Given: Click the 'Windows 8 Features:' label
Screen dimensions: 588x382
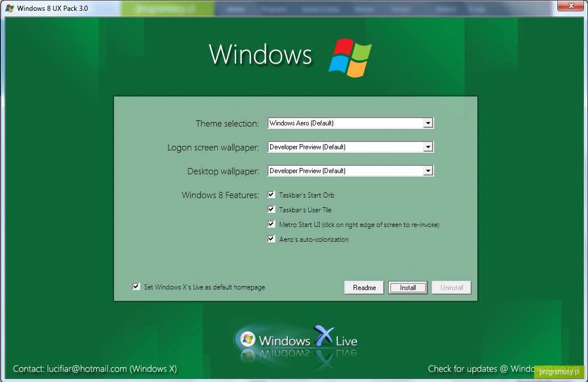Looking at the screenshot, I should coord(220,195).
